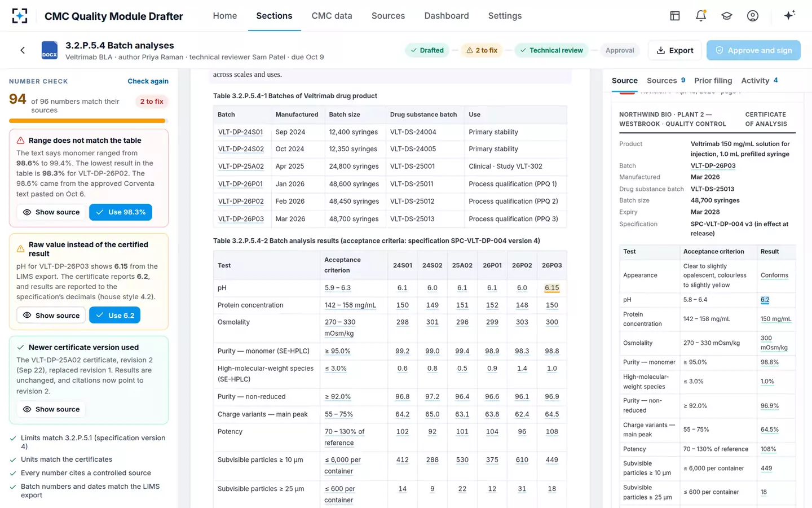
Task: Open the AI sparkle assistant icon
Action: 789,15
